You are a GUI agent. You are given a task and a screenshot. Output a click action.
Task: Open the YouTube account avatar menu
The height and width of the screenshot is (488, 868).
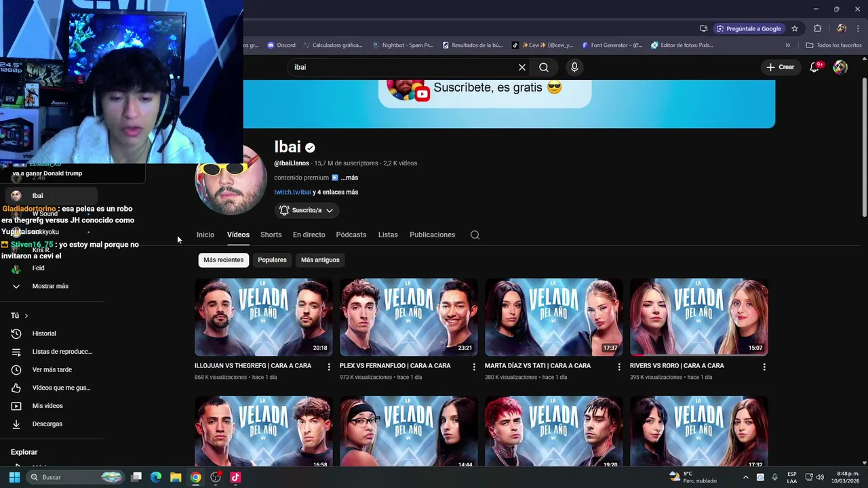pos(840,67)
